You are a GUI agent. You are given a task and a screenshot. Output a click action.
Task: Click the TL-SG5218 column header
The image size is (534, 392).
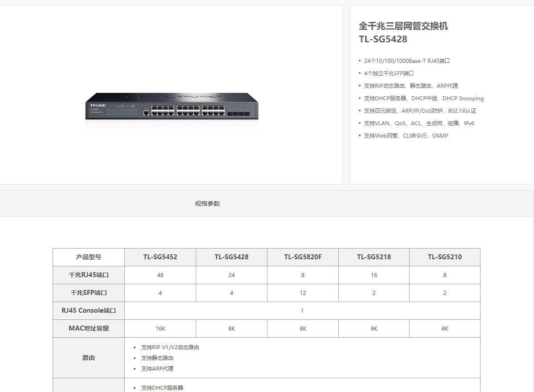pyautogui.click(x=374, y=257)
